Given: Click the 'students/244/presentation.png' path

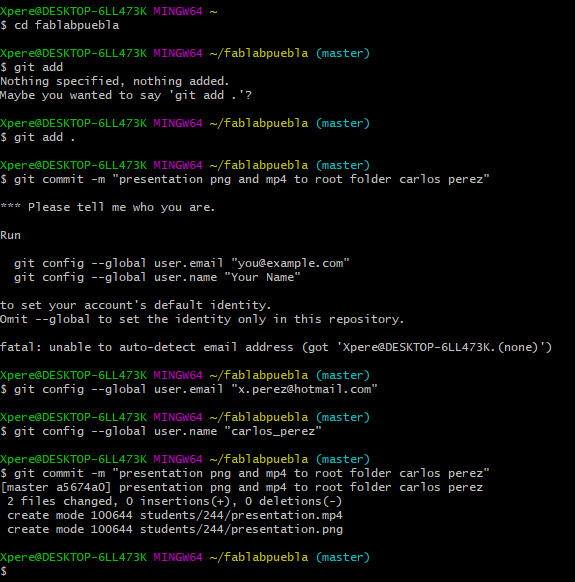Looking at the screenshot, I should 241,529.
